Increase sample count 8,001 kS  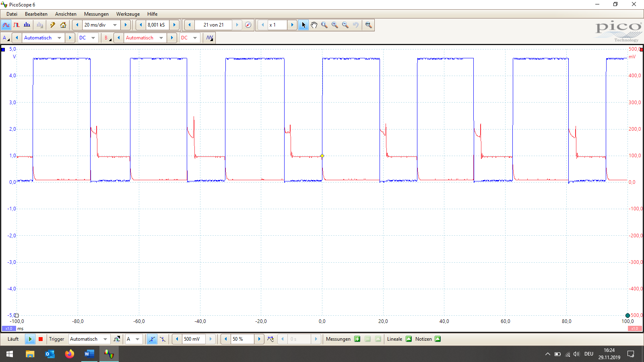[174, 25]
